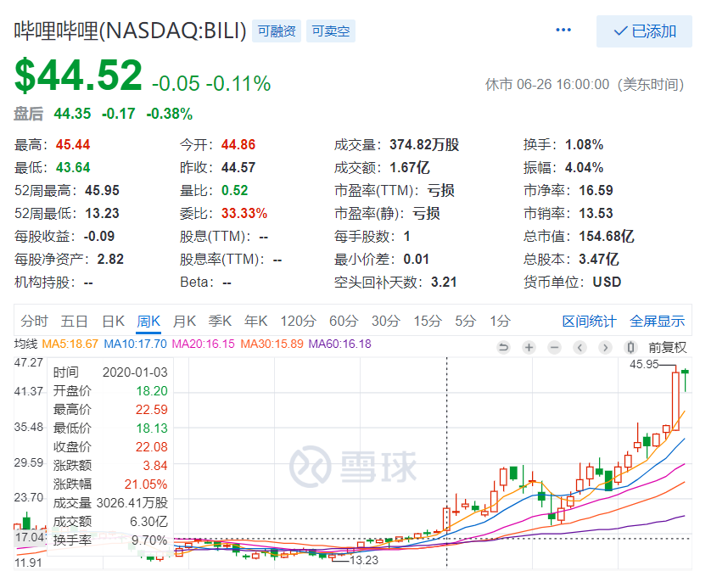The width and height of the screenshot is (728, 571).
Task: Click the stock title 哔哩哔哩(NASDAQ:BILI)
Action: click(130, 31)
